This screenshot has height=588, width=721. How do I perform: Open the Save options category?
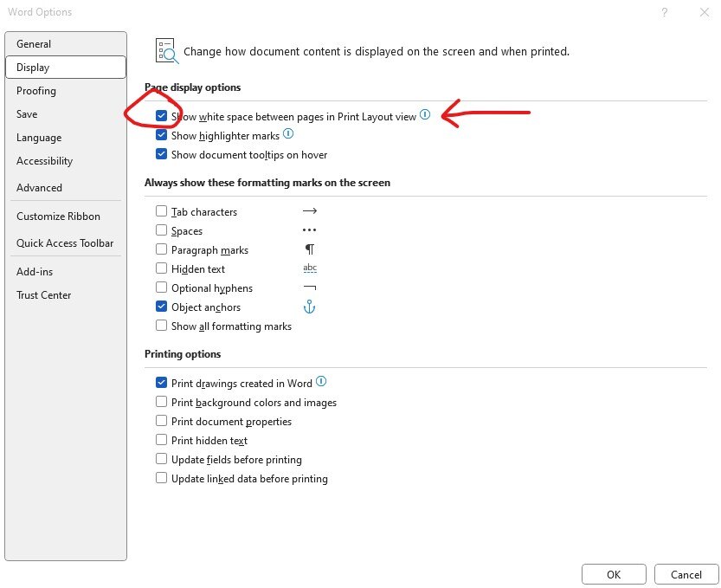[65, 114]
